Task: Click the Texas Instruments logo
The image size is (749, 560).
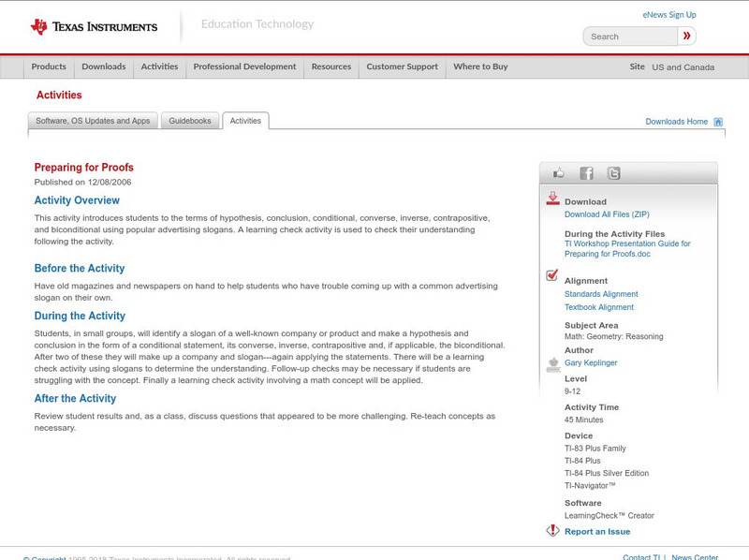Action: click(x=94, y=27)
